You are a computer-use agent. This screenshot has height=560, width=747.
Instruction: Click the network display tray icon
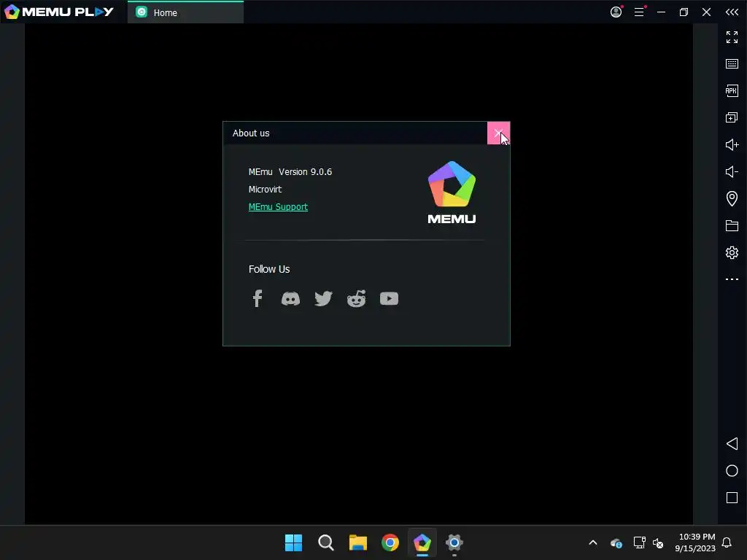[x=639, y=542]
